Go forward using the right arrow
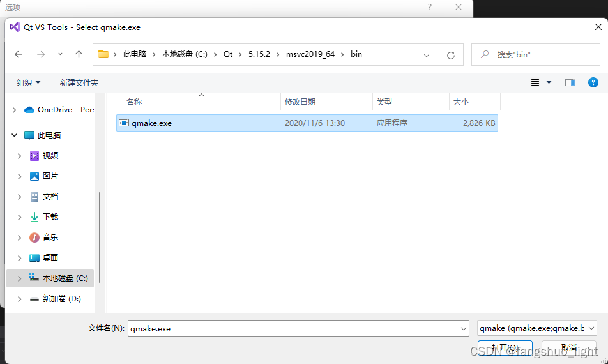 pos(41,55)
